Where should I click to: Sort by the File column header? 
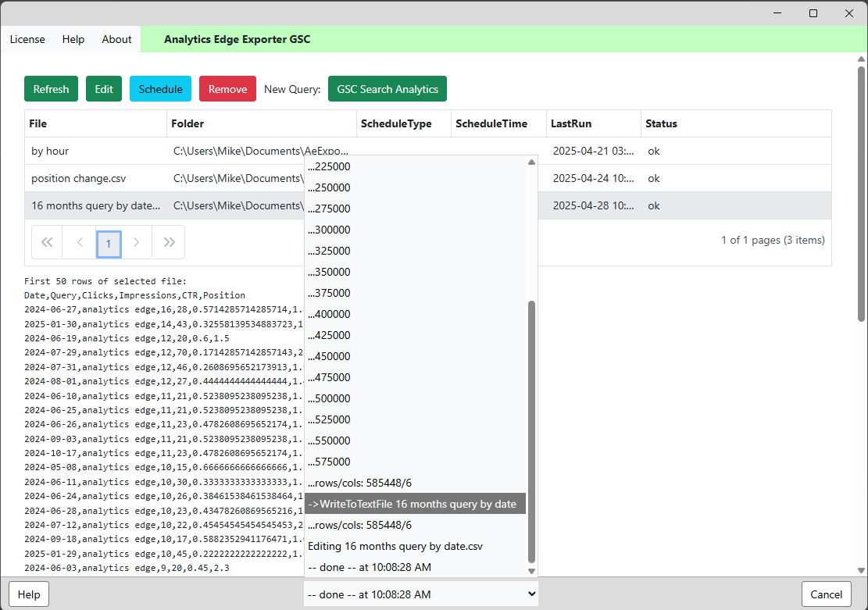(95, 123)
